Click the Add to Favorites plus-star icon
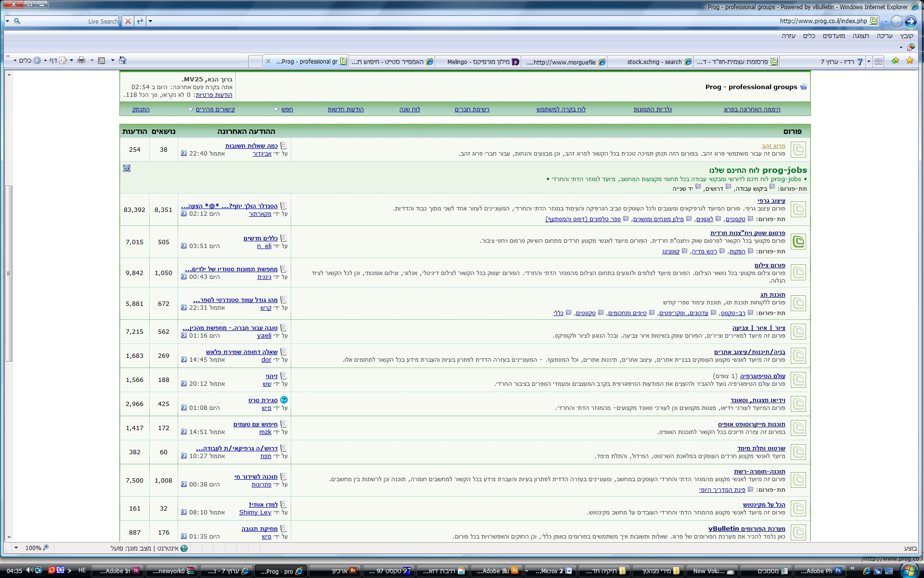The image size is (924, 578). [895, 61]
